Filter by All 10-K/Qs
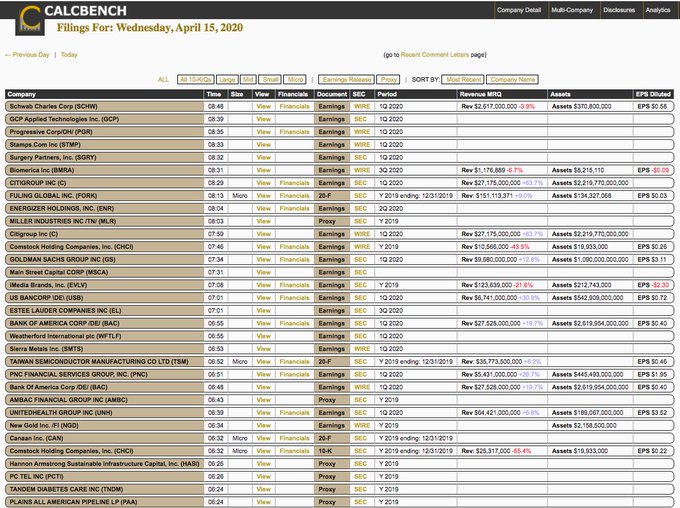The width and height of the screenshot is (680, 508). point(195,79)
